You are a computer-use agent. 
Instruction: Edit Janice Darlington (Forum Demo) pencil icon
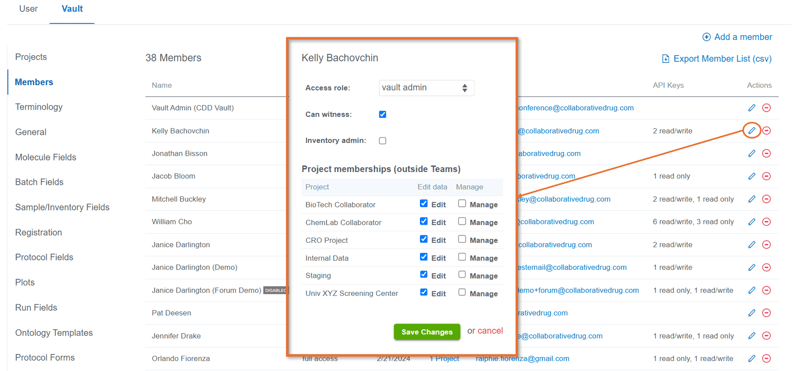tap(751, 290)
